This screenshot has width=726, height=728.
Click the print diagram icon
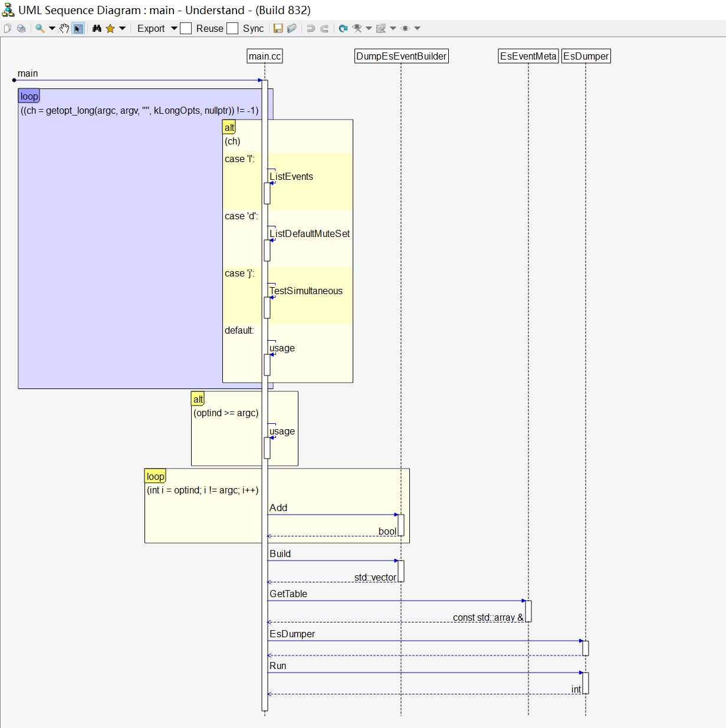coord(21,28)
